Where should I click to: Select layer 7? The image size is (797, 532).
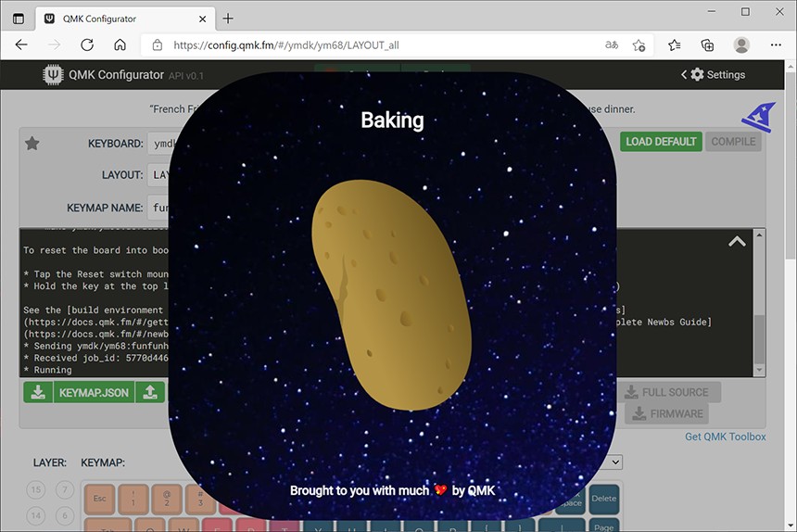(65, 489)
